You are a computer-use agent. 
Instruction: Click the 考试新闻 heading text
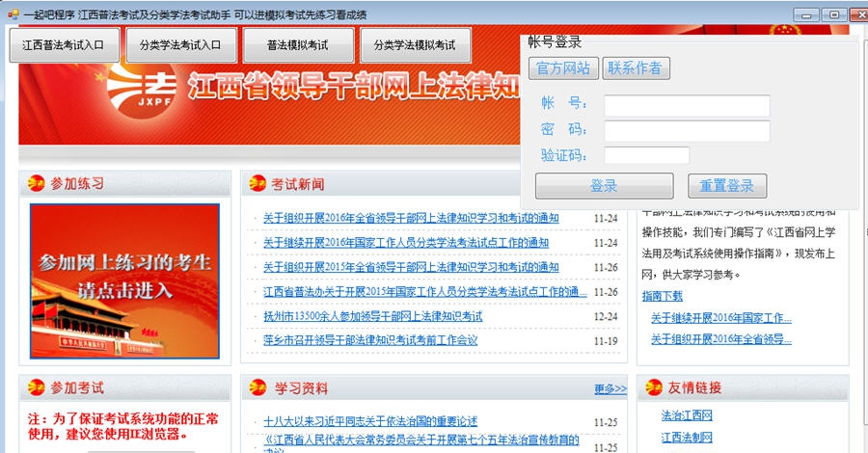[x=298, y=184]
